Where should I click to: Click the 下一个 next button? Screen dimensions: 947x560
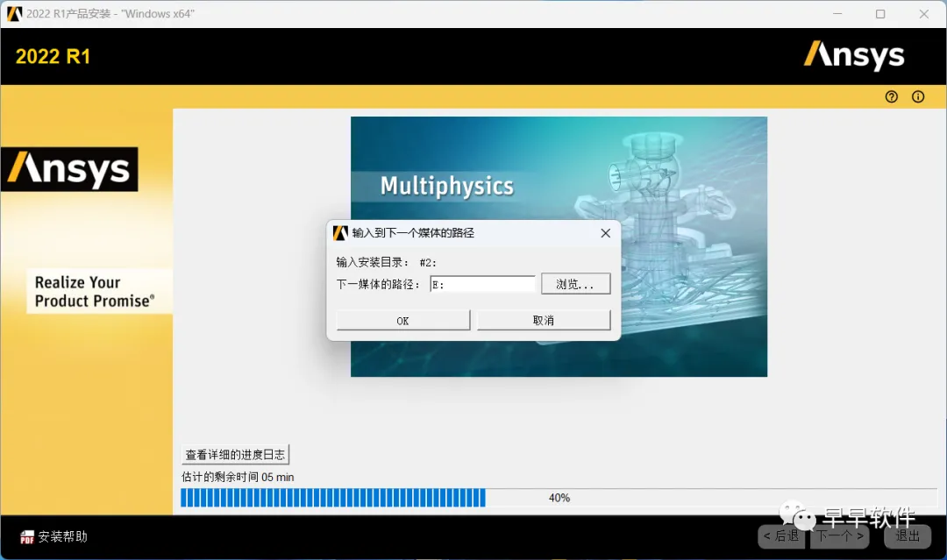tap(839, 535)
